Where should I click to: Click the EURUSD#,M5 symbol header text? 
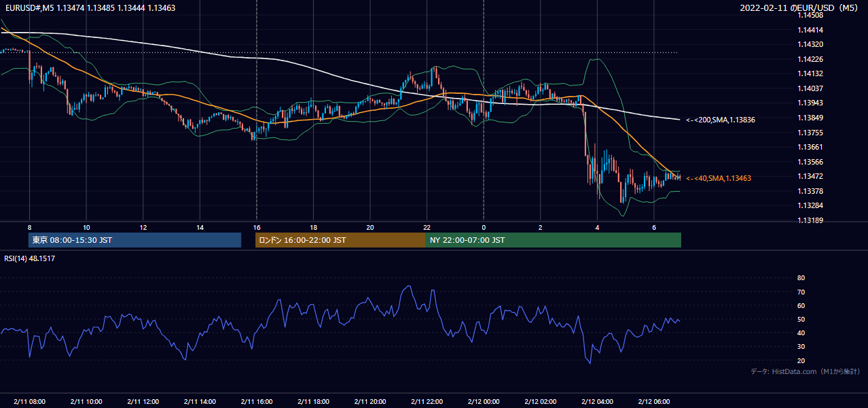coord(90,7)
